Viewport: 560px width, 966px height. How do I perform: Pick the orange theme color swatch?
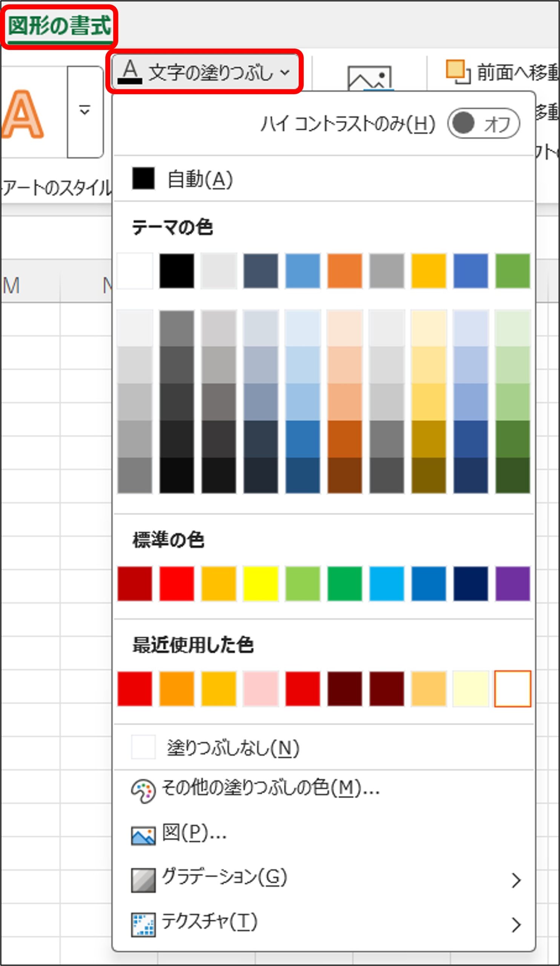(344, 271)
